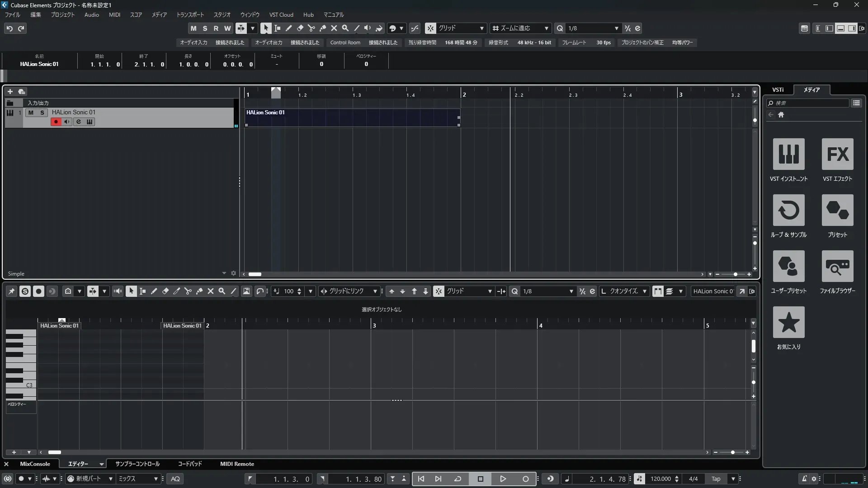Select the Eraser tool in main toolbar
This screenshot has height=488, width=868.
(300, 28)
